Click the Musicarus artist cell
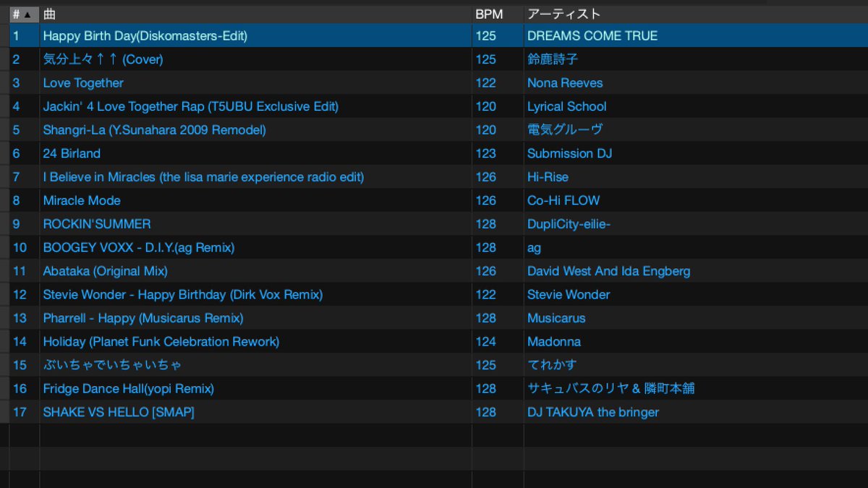 [556, 318]
